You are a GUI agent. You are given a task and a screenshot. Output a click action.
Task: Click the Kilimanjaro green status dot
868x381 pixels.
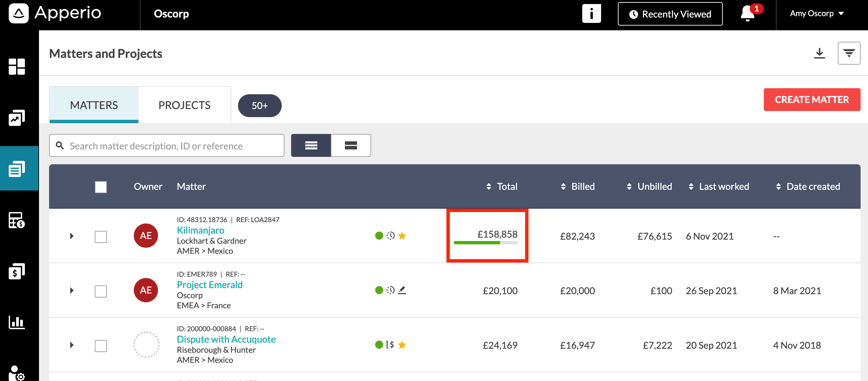379,236
